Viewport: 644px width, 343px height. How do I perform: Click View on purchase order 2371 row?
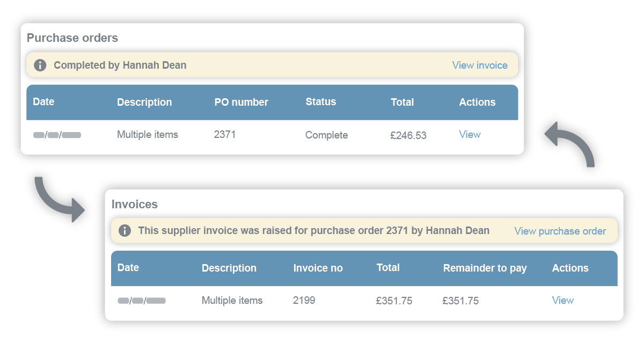click(470, 134)
